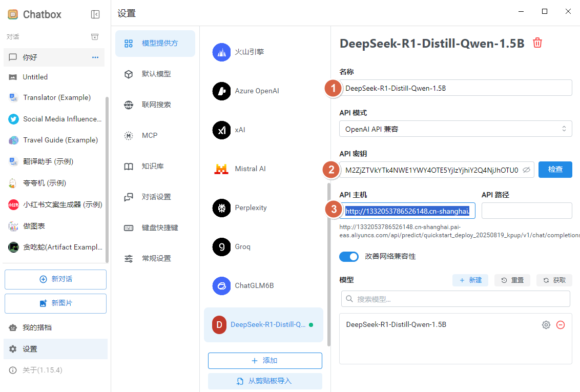The image size is (580, 392).
Task: Click 从剪贴板导入 button
Action: [x=265, y=381]
